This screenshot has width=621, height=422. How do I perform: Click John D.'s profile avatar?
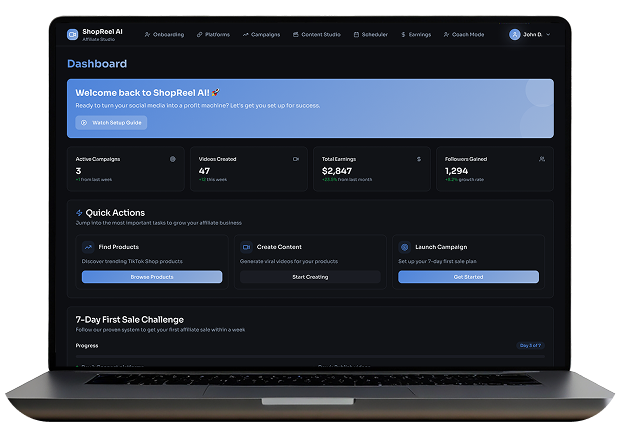tap(515, 34)
